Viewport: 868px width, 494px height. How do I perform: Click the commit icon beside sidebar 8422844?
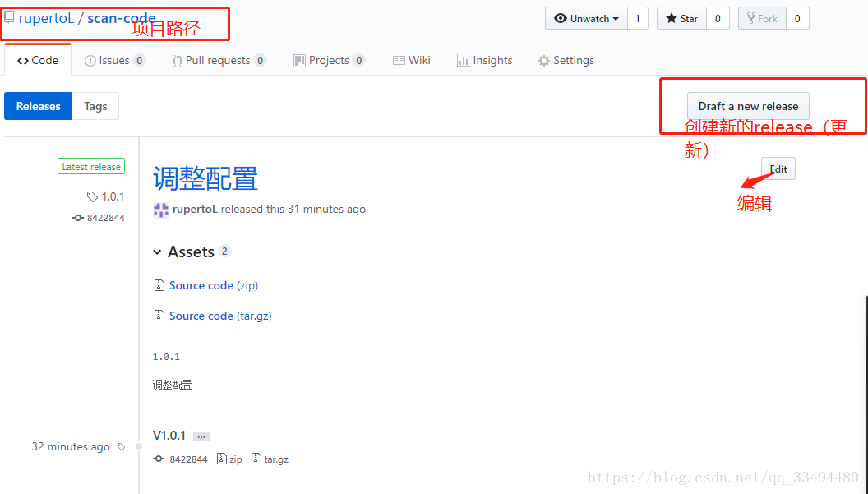[x=78, y=218]
